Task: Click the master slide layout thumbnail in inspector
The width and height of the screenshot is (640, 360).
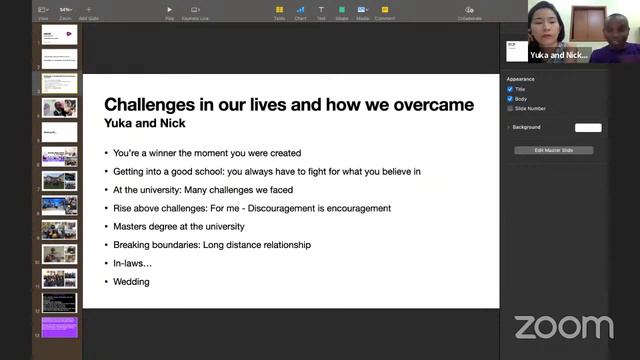Action: [517, 51]
